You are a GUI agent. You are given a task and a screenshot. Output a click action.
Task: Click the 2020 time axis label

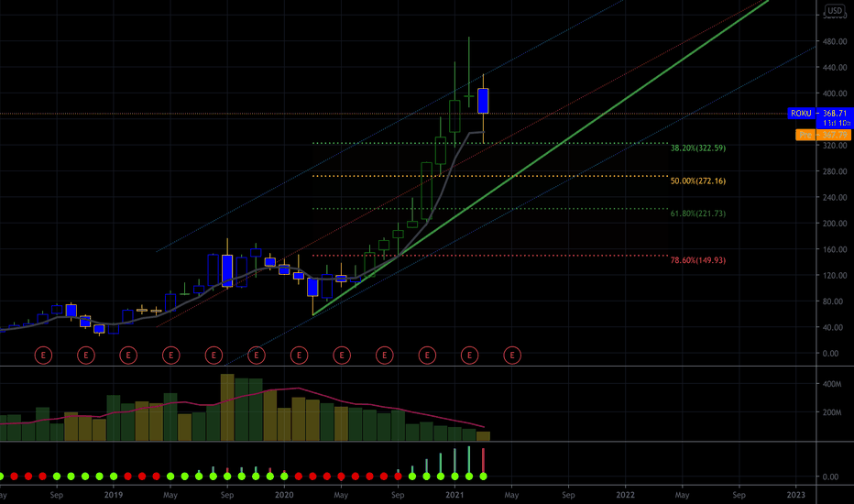(284, 495)
